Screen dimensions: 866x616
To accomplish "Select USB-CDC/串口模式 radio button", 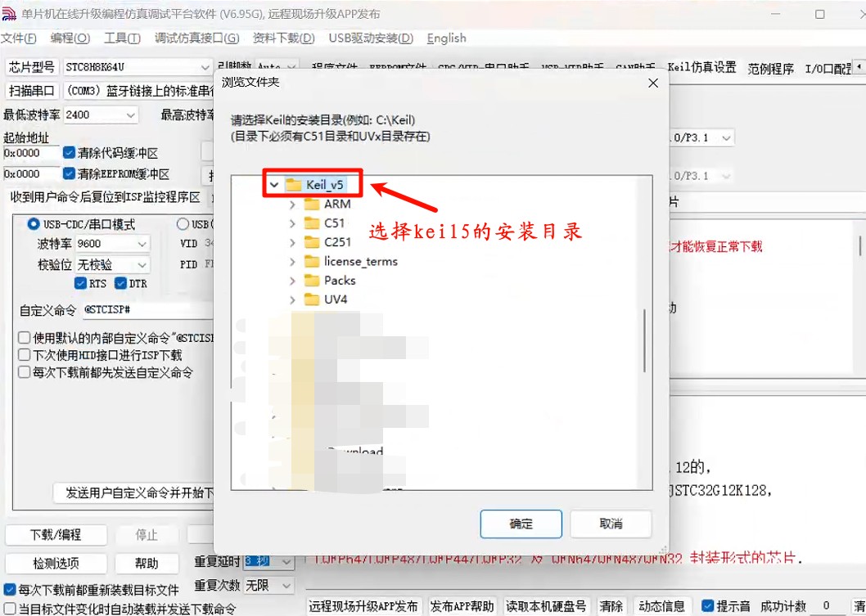I will [33, 224].
